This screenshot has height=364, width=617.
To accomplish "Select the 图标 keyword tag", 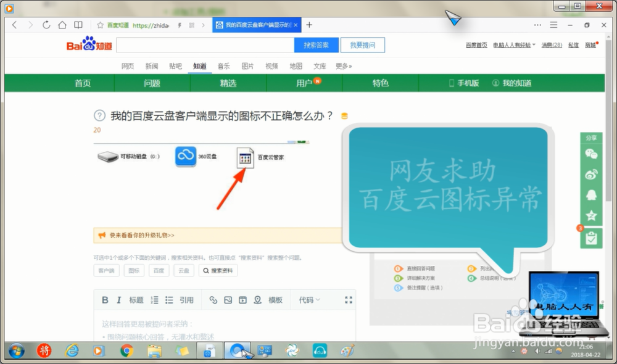I will (134, 271).
